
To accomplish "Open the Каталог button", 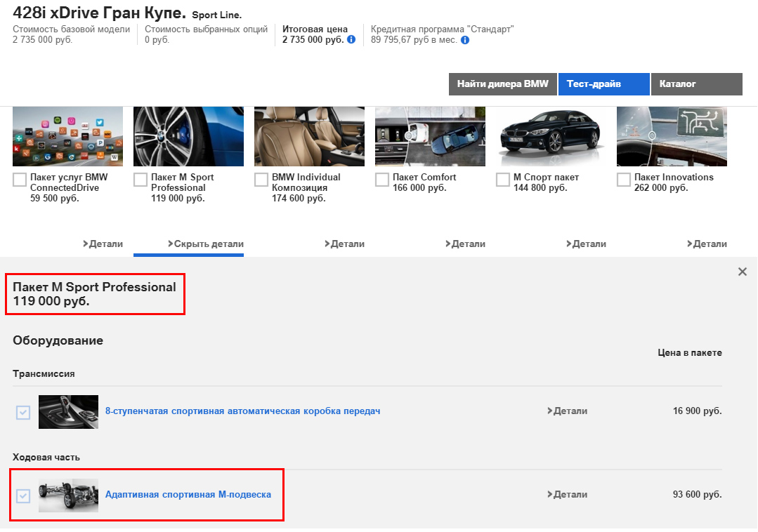I will (697, 84).
